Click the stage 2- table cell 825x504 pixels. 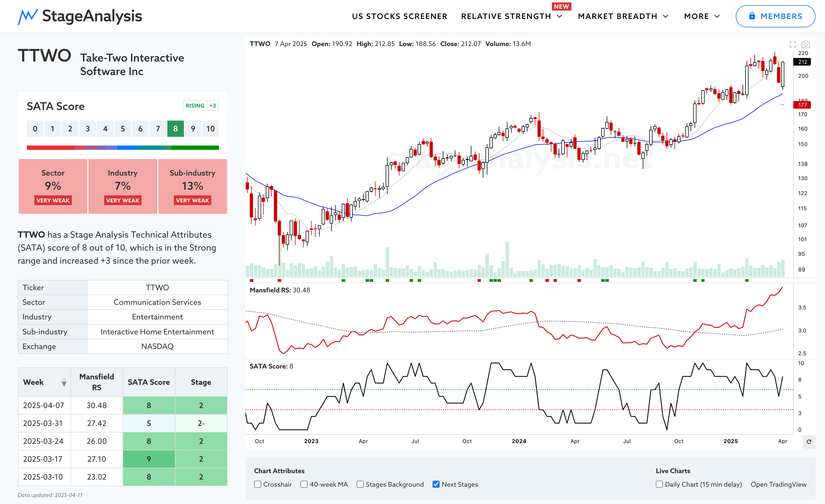(201, 424)
